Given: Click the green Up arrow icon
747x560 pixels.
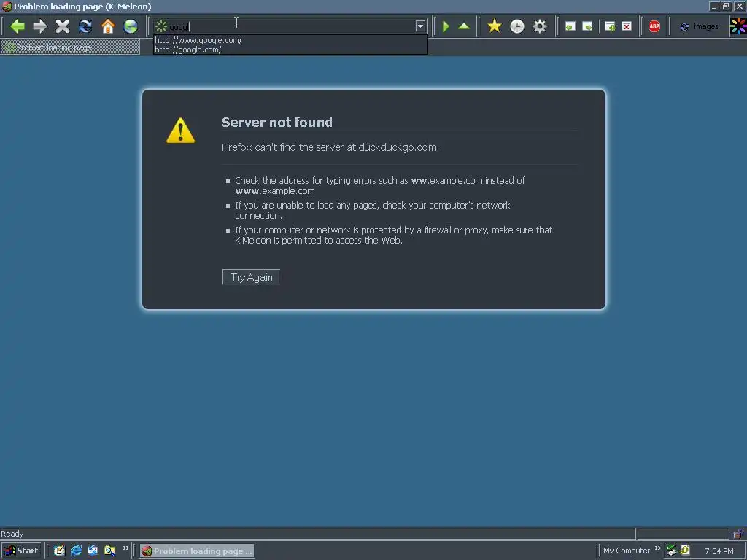Looking at the screenshot, I should pos(464,26).
